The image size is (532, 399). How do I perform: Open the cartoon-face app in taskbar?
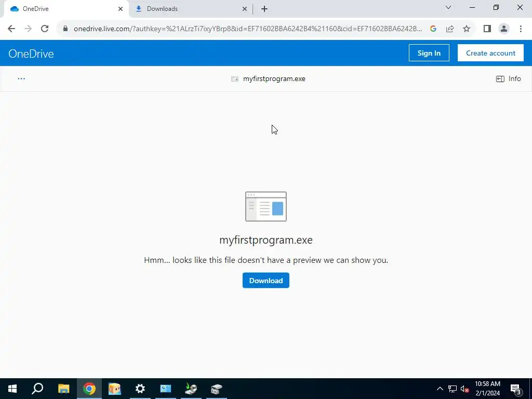115,389
